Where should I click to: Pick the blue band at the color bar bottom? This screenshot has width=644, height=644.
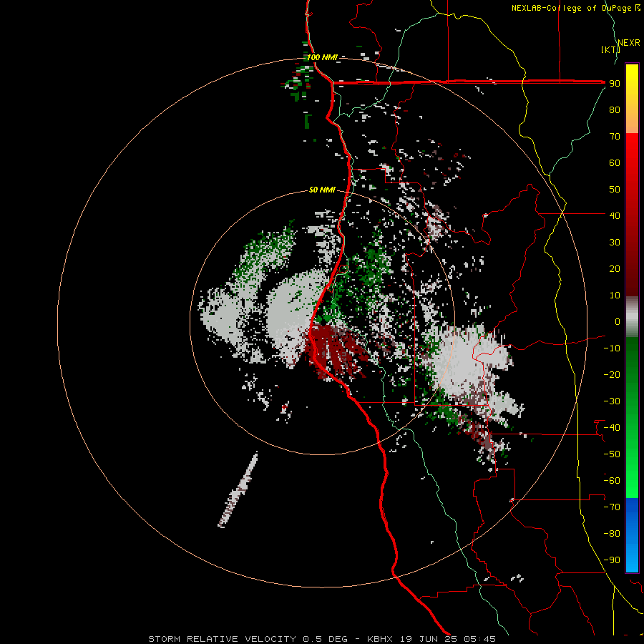632,535
